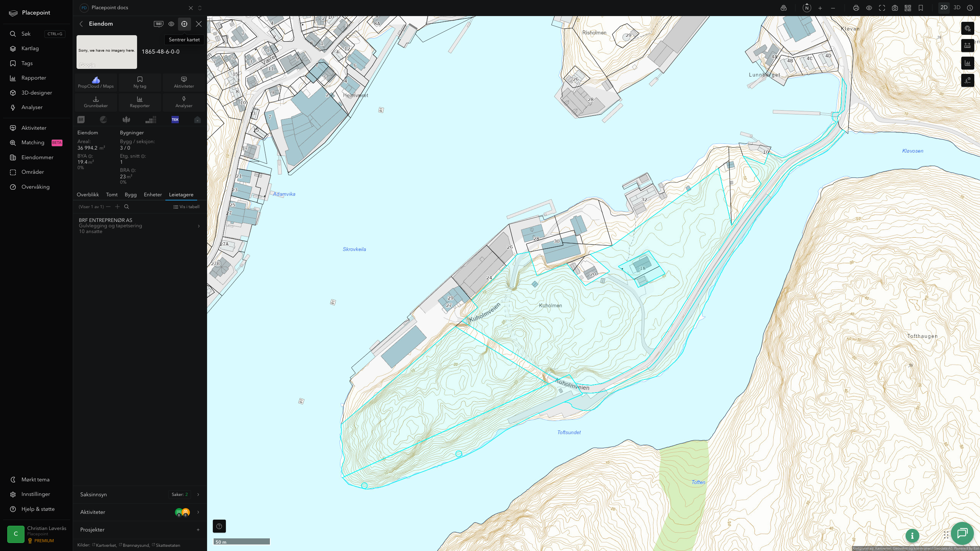Open 3D-designer in the sidebar

pos(36,93)
